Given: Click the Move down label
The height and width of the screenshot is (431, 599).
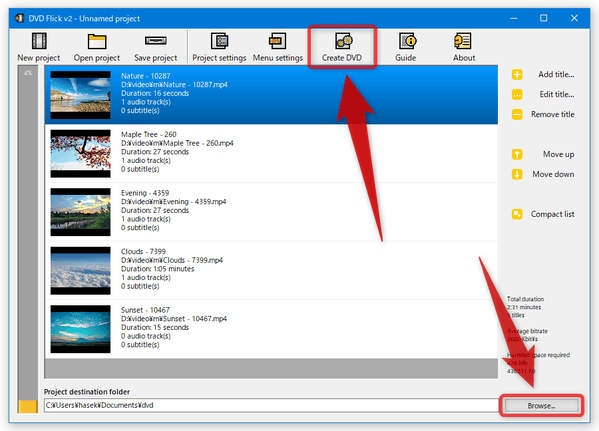Looking at the screenshot, I should point(553,174).
